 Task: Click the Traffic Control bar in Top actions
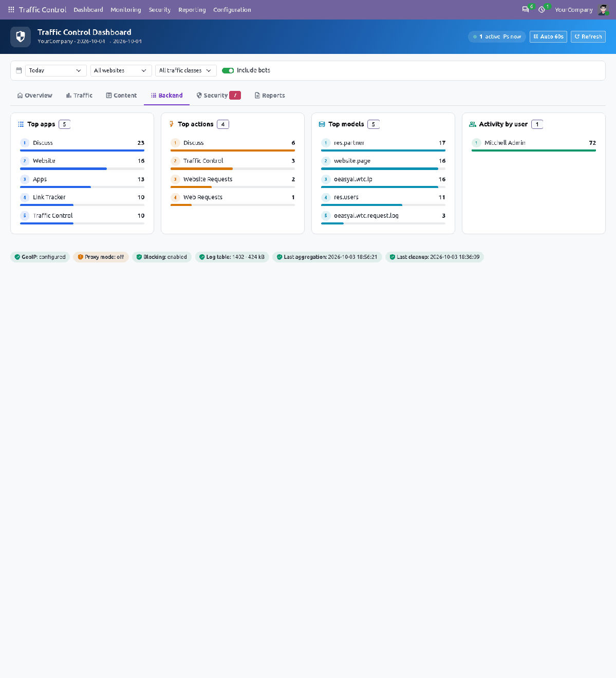[233, 168]
